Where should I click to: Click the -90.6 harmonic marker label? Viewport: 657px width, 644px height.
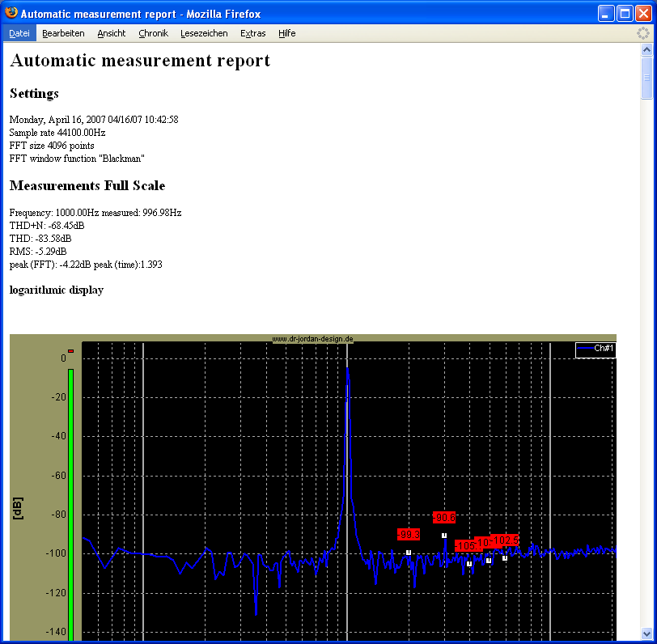point(444,518)
